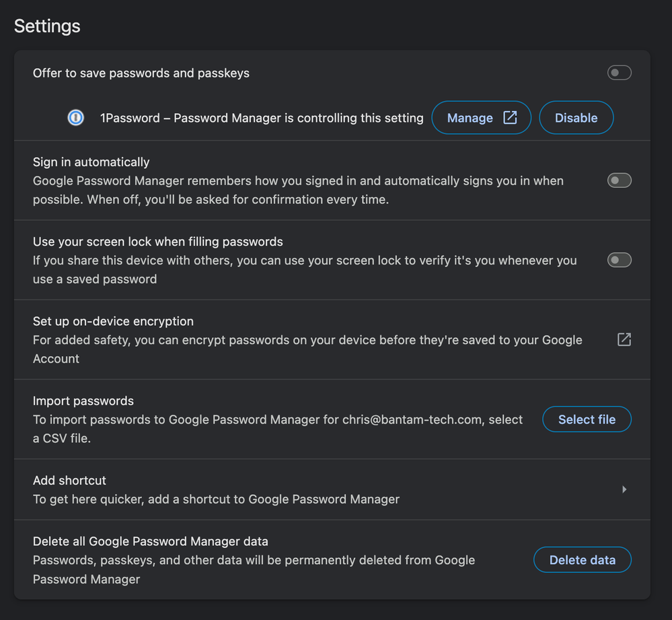Click the Manage button label
The height and width of the screenshot is (620, 672).
(x=470, y=118)
